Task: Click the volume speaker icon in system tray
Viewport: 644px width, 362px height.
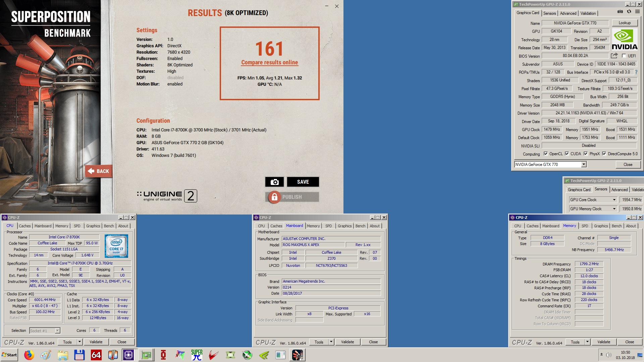Action: tap(609, 355)
